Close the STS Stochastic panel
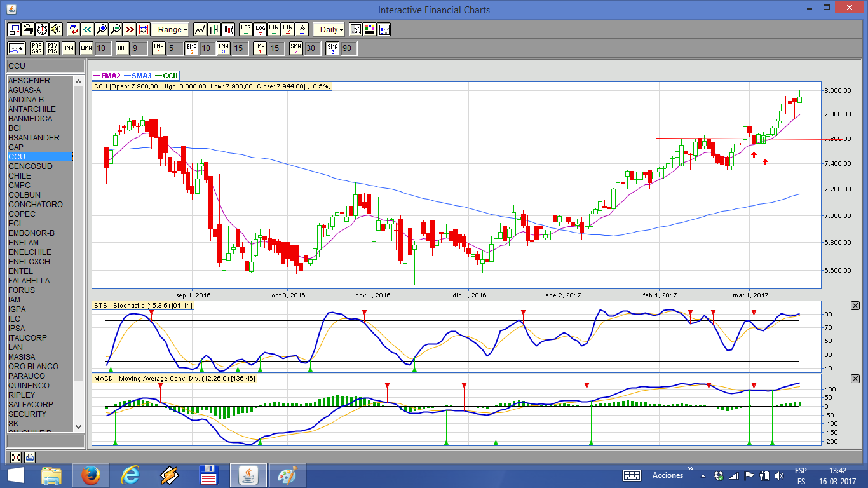The width and height of the screenshot is (868, 488). pos(855,306)
